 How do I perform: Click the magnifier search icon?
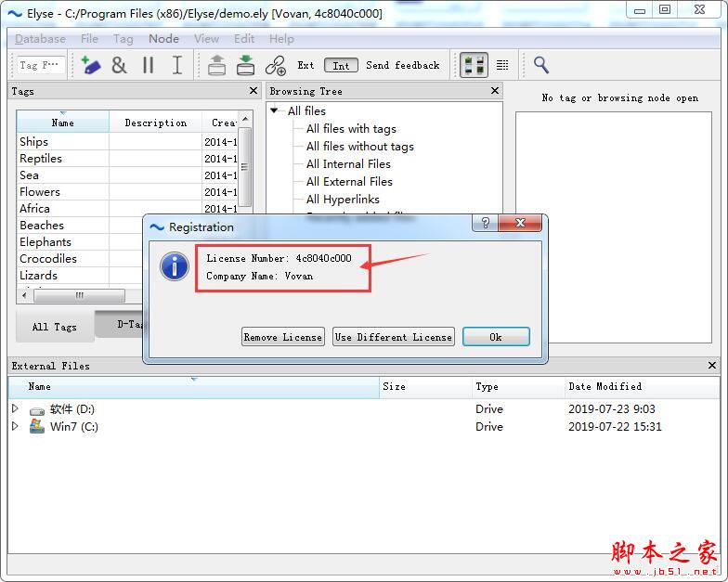[540, 65]
